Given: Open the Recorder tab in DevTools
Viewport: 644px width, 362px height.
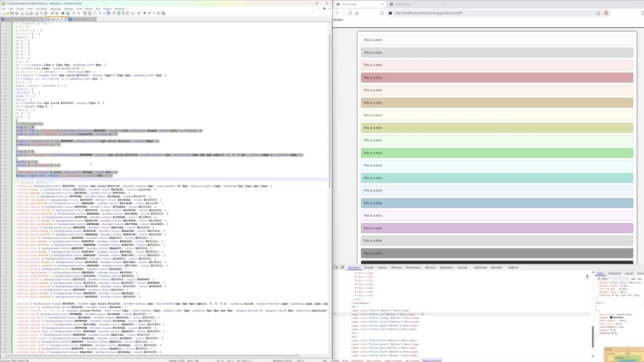Looking at the screenshot, I should pyautogui.click(x=497, y=267).
